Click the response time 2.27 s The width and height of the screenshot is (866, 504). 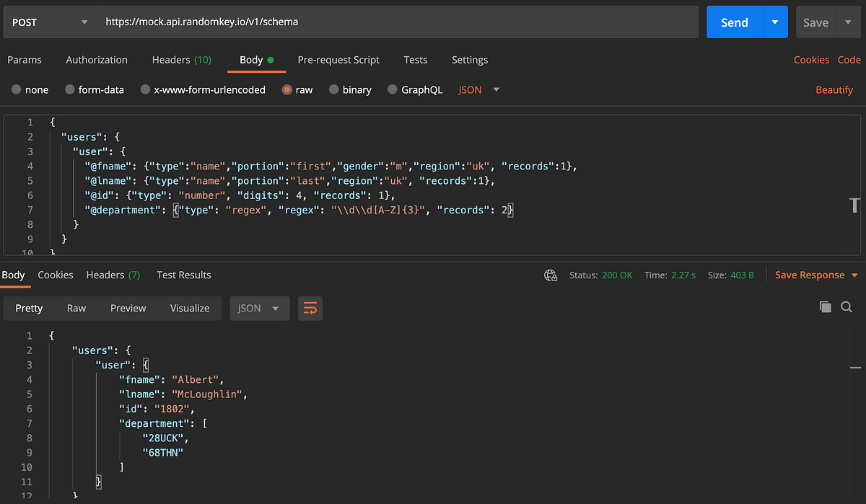coord(682,275)
